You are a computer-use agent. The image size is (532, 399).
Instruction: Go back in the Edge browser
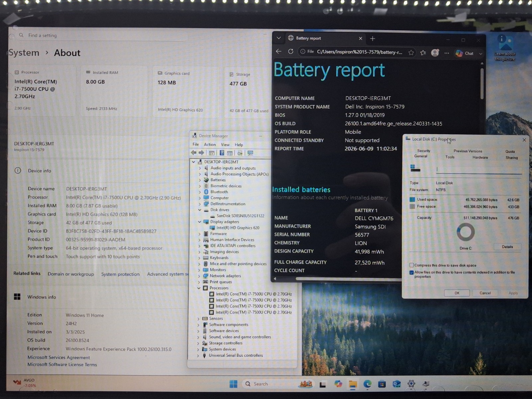[x=279, y=52]
